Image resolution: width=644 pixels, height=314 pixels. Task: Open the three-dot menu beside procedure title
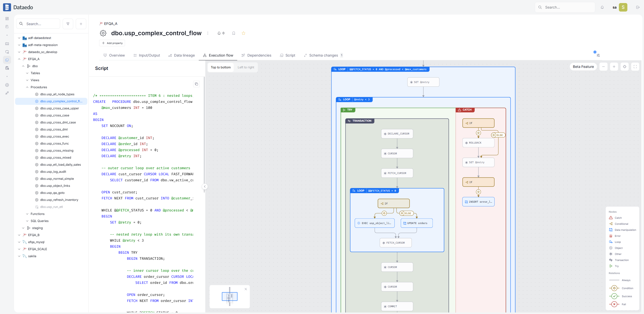(208, 33)
